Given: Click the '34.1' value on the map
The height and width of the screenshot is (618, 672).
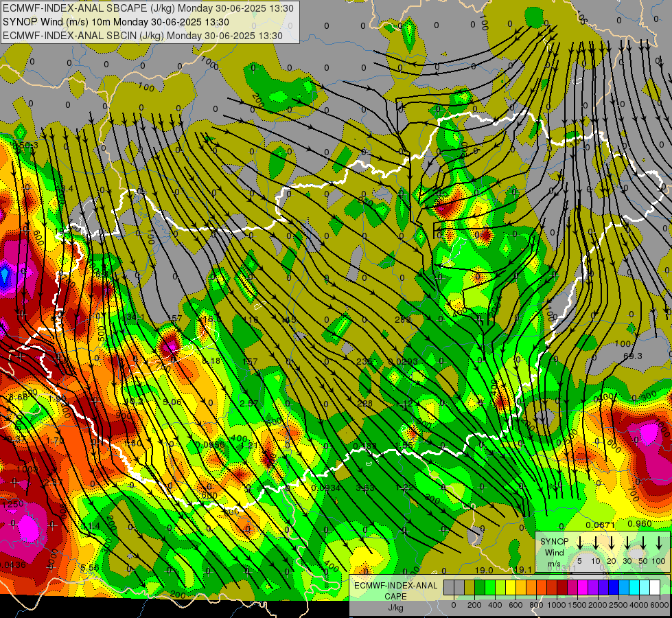Looking at the screenshot, I should click(135, 317).
